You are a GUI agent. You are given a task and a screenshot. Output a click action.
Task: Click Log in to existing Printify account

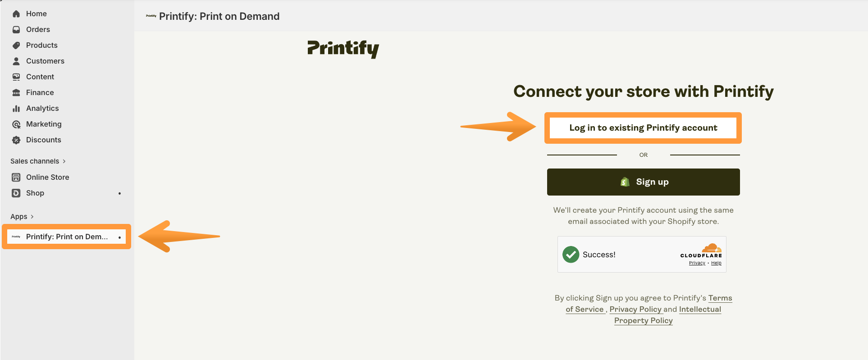643,128
